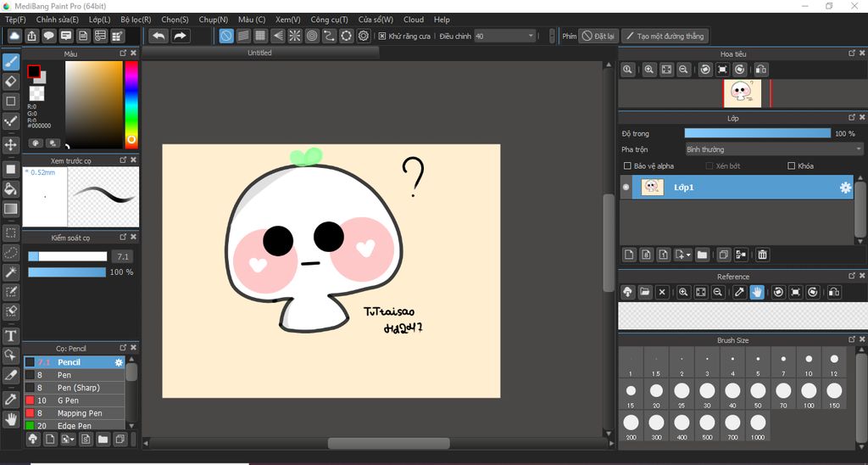The image size is (868, 465).
Task: Switch to the Untitled canvas tab
Action: (259, 53)
